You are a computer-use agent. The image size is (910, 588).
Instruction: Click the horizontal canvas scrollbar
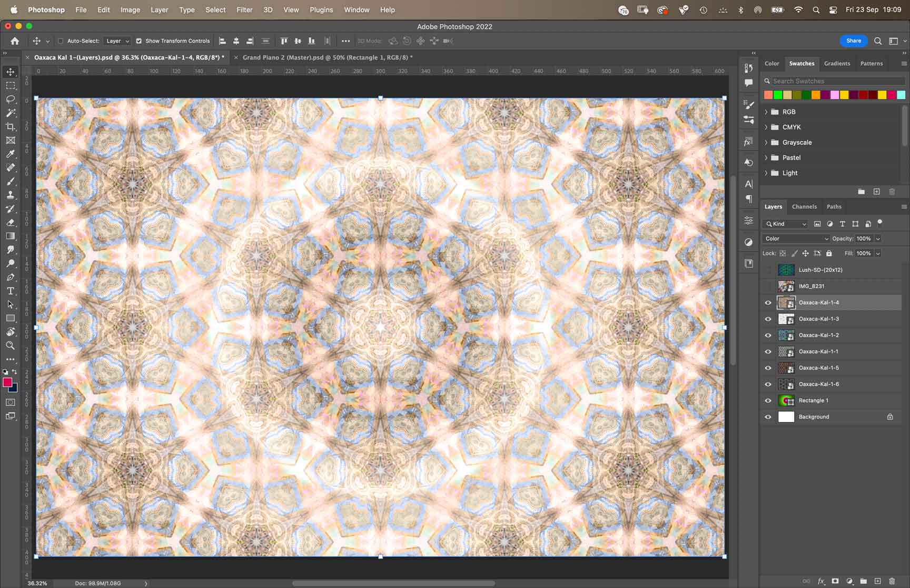click(393, 583)
